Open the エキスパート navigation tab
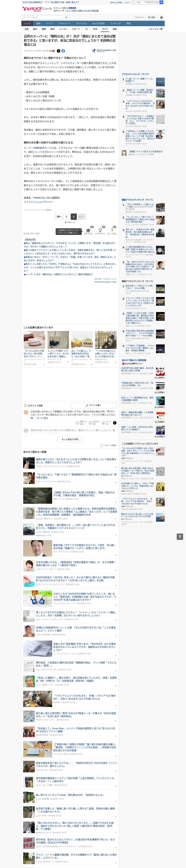 pyautogui.click(x=64, y=23)
